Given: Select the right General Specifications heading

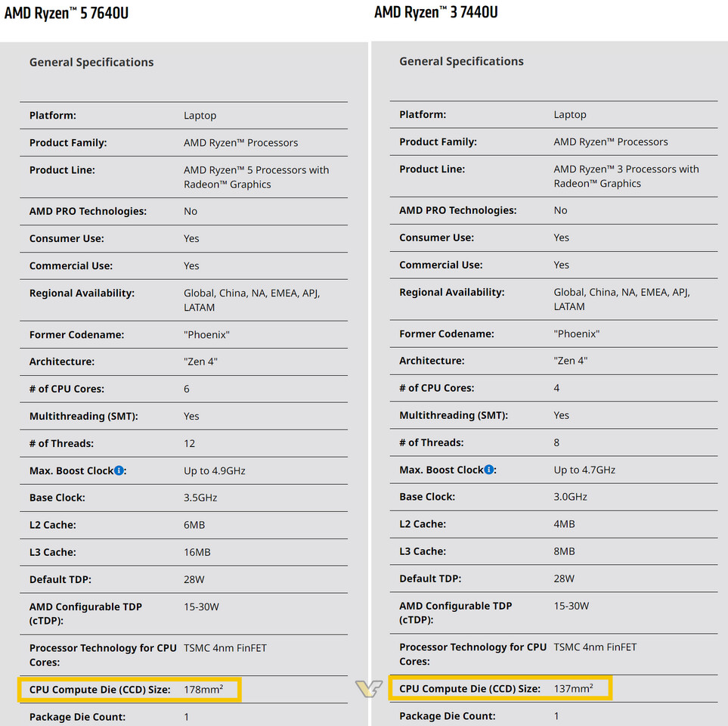Looking at the screenshot, I should 461,61.
